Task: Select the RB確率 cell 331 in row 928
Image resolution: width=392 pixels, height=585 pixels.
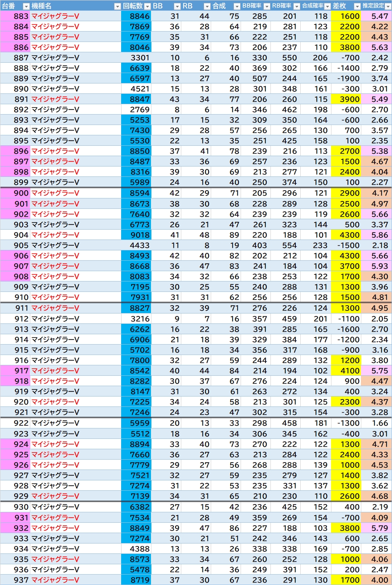Action: 286,486
